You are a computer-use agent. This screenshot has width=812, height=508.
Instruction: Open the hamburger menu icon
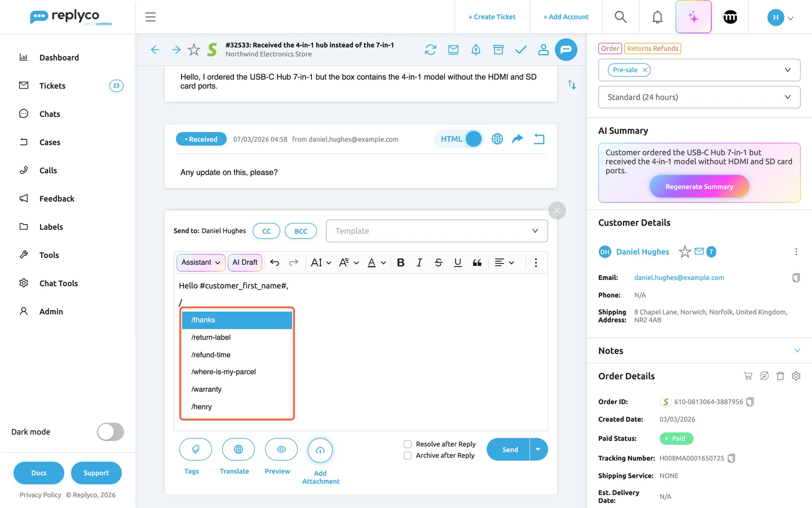[150, 17]
